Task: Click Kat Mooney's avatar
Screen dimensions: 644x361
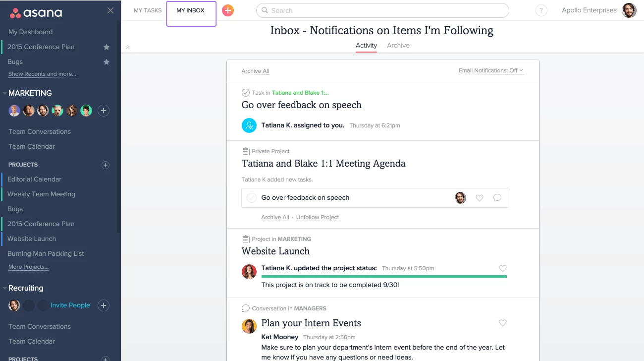Action: click(x=249, y=326)
